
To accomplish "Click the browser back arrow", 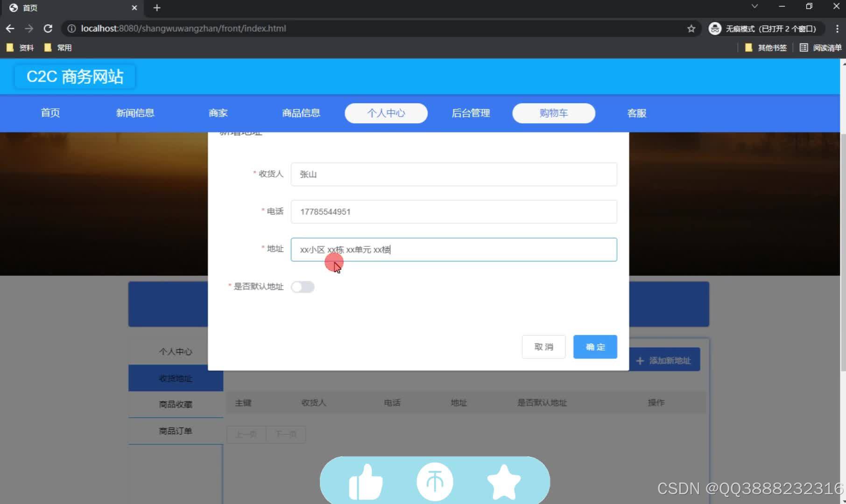I will 10,28.
